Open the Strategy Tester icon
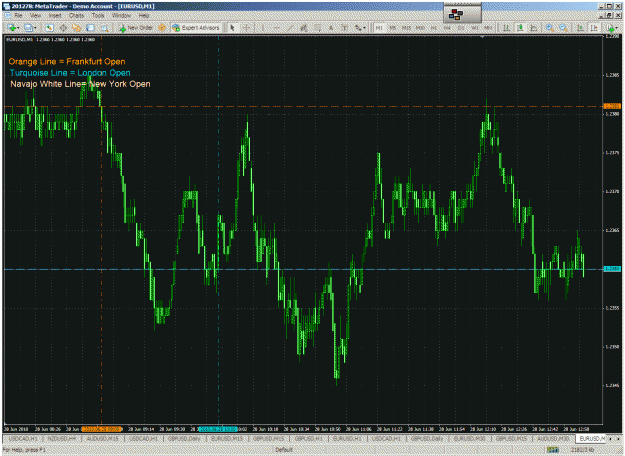 pyautogui.click(x=104, y=28)
